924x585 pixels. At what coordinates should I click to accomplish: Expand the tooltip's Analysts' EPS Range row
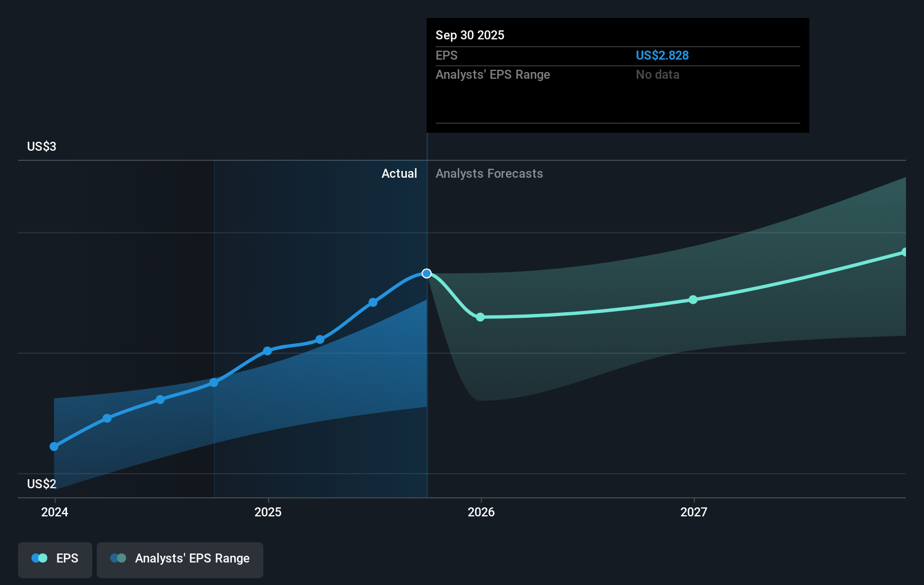pyautogui.click(x=492, y=74)
